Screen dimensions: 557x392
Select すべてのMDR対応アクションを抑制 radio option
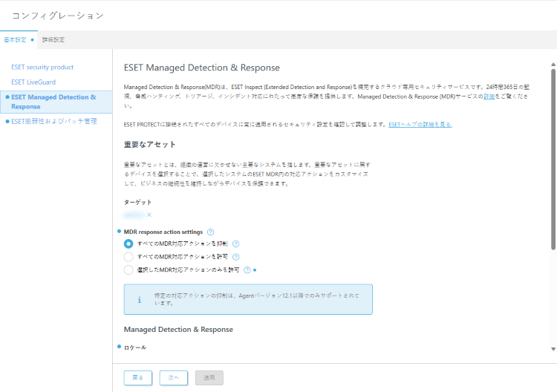(x=128, y=244)
